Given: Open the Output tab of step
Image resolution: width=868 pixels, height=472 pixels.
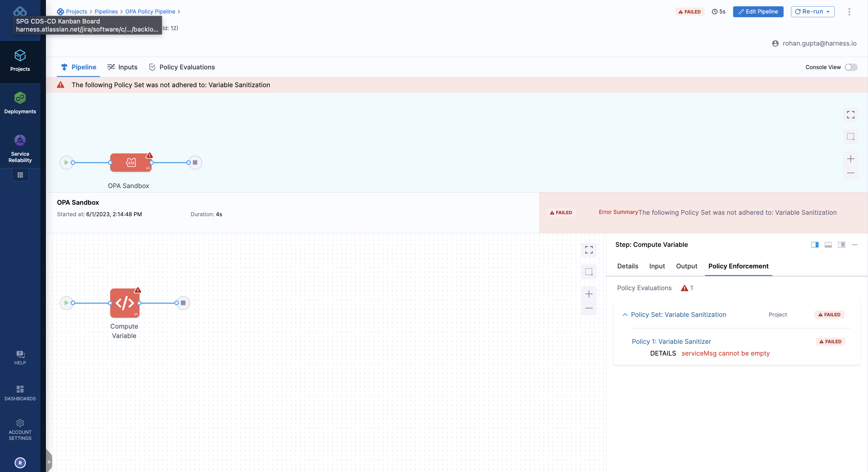Looking at the screenshot, I should (686, 266).
